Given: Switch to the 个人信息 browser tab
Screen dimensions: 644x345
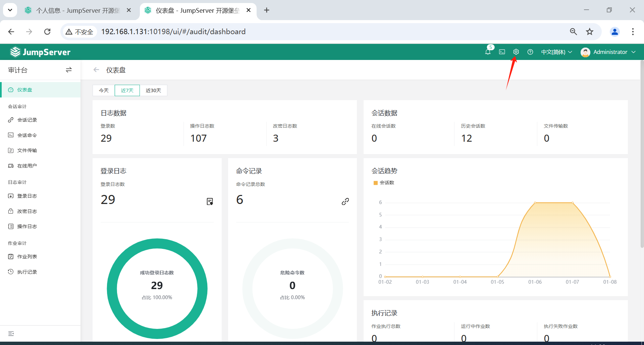Looking at the screenshot, I should 78,10.
